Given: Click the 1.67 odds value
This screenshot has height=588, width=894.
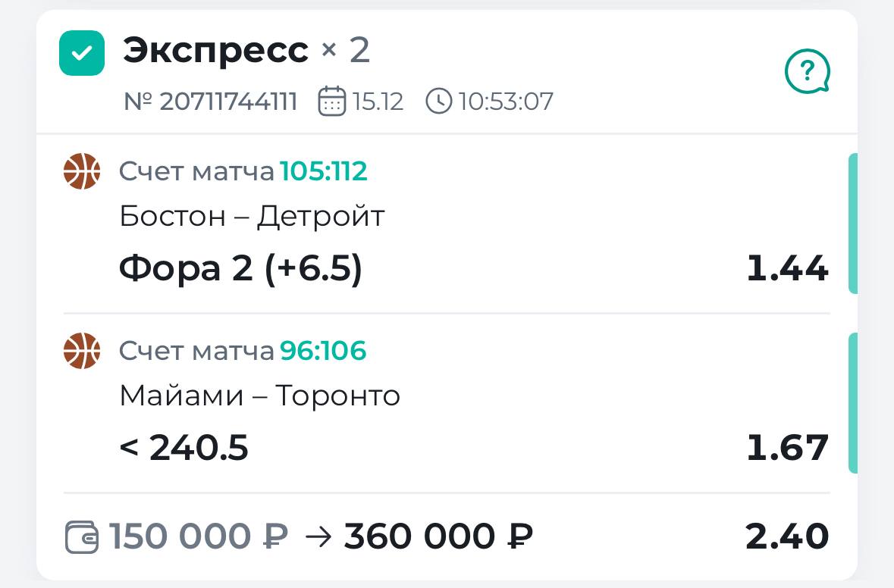Looking at the screenshot, I should coord(787,449).
